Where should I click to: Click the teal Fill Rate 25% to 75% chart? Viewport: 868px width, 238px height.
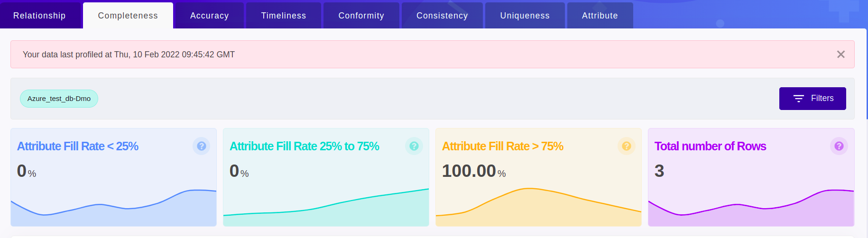point(326,211)
